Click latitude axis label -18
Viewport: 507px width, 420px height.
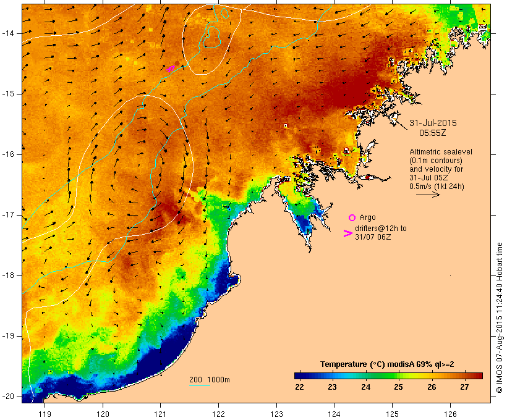(8, 275)
